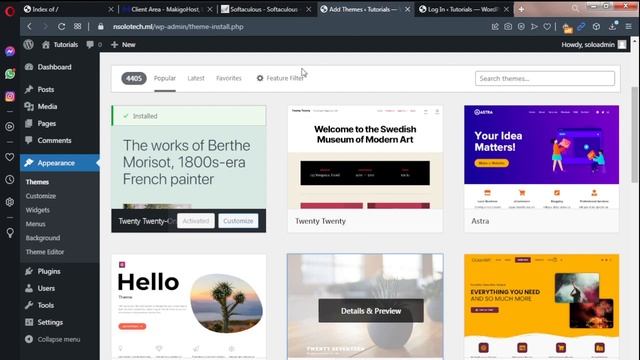Switch to the Index of / tab
This screenshot has width=640, height=360.
(x=69, y=9)
